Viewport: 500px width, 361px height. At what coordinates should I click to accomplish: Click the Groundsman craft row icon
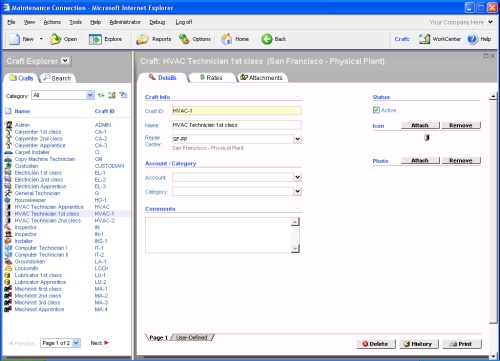(x=8, y=262)
